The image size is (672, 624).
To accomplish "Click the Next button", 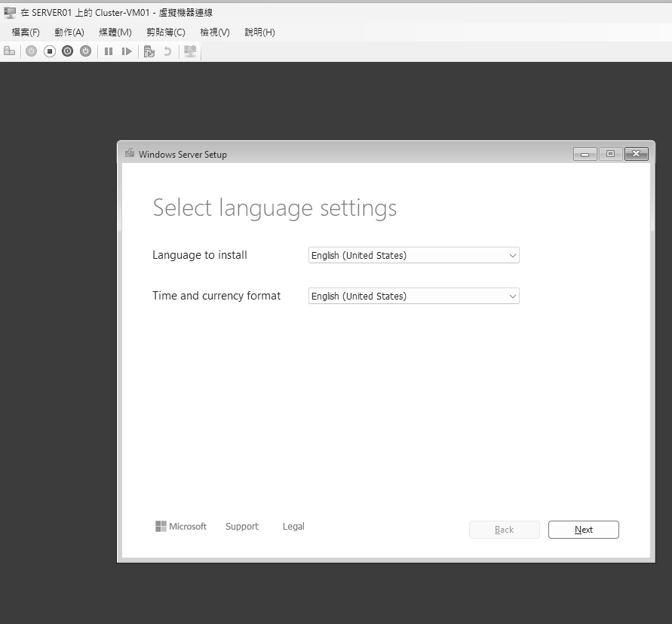I will coord(583,530).
